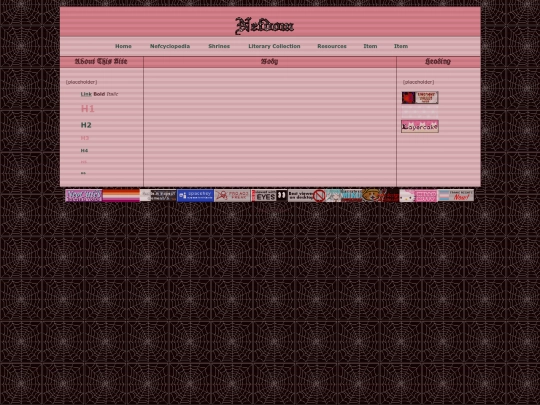Open the Shrines nav item

click(x=219, y=46)
